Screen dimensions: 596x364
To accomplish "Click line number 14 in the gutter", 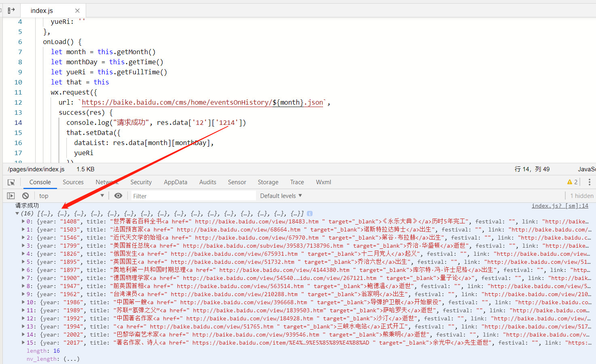I will (18, 123).
